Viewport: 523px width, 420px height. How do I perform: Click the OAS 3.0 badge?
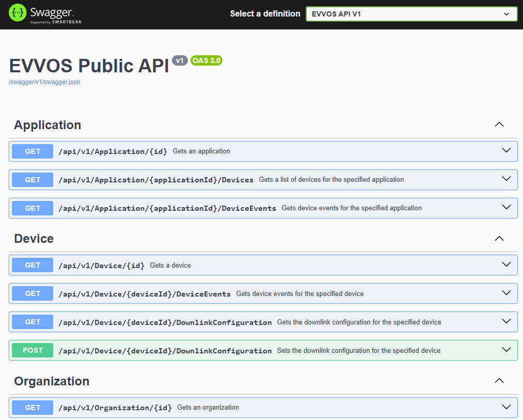pos(207,60)
